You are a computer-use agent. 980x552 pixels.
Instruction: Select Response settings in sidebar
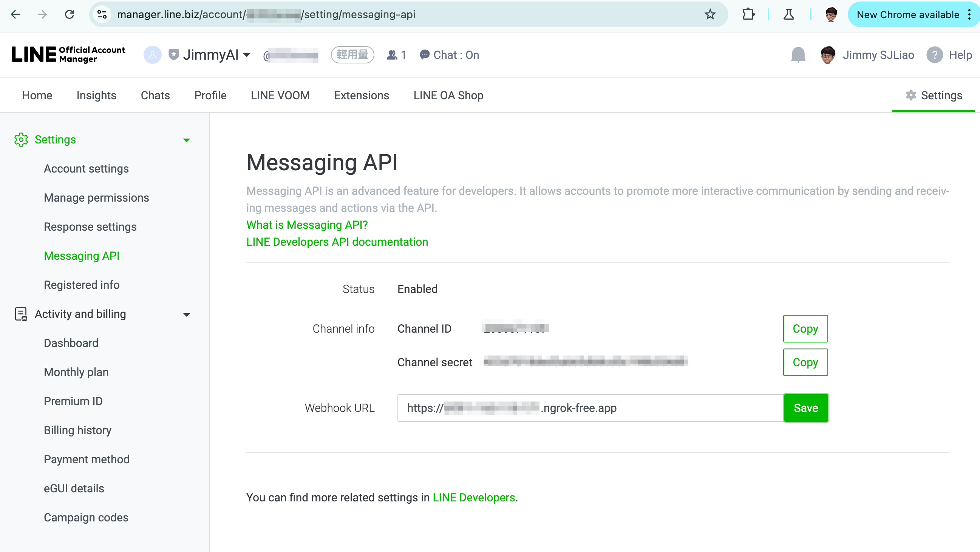pyautogui.click(x=90, y=227)
